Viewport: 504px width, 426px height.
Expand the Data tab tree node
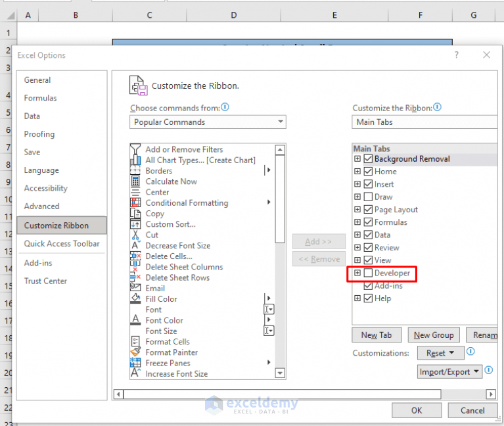pyautogui.click(x=357, y=235)
